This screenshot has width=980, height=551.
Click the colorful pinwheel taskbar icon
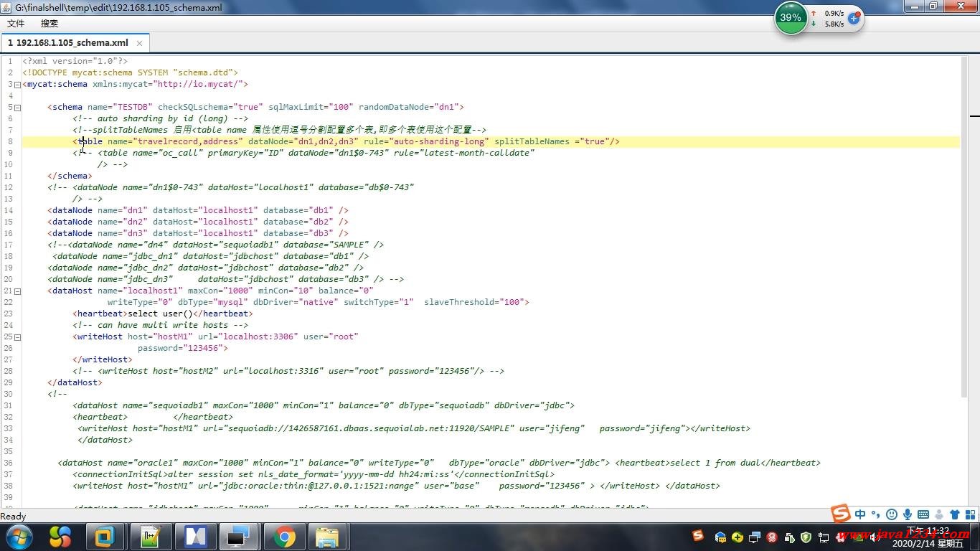coord(60,537)
